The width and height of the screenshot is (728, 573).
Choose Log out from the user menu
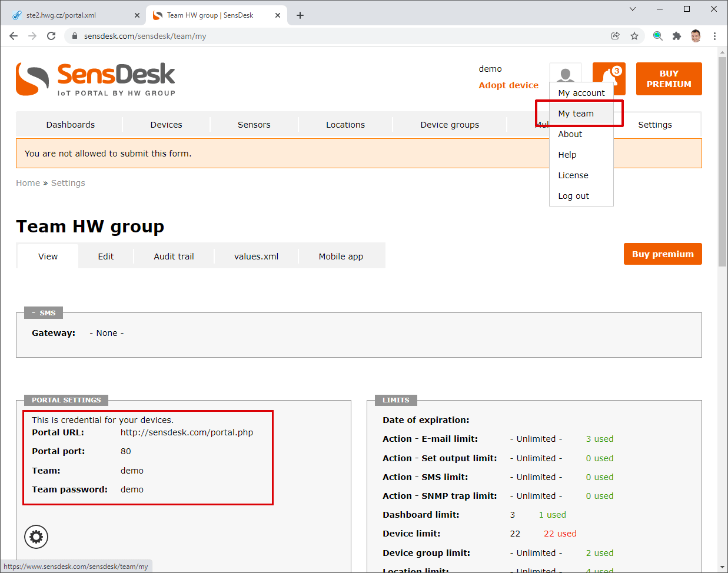click(x=581, y=196)
